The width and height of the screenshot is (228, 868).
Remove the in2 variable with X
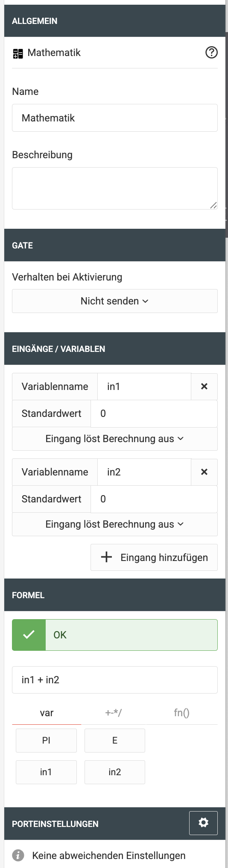204,472
